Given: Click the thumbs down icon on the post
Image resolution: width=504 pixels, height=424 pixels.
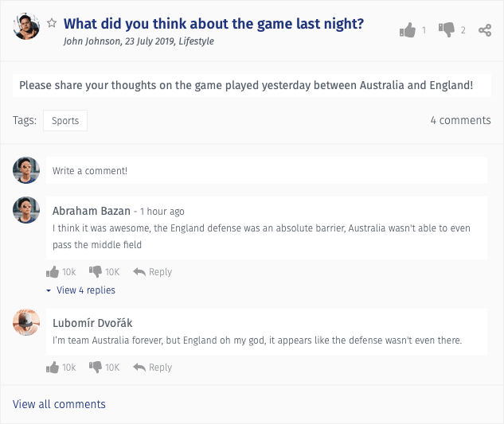Looking at the screenshot, I should [x=447, y=30].
